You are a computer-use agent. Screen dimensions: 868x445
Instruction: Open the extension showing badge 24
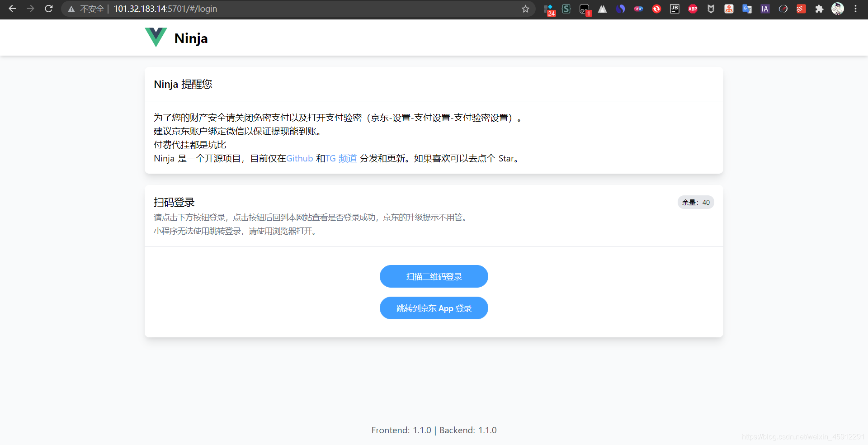[548, 9]
